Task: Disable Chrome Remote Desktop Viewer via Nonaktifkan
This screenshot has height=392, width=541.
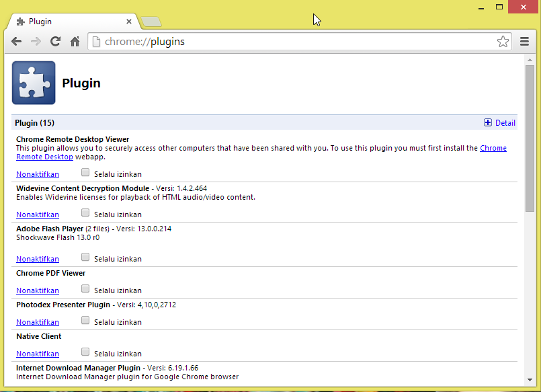Action: click(38, 174)
